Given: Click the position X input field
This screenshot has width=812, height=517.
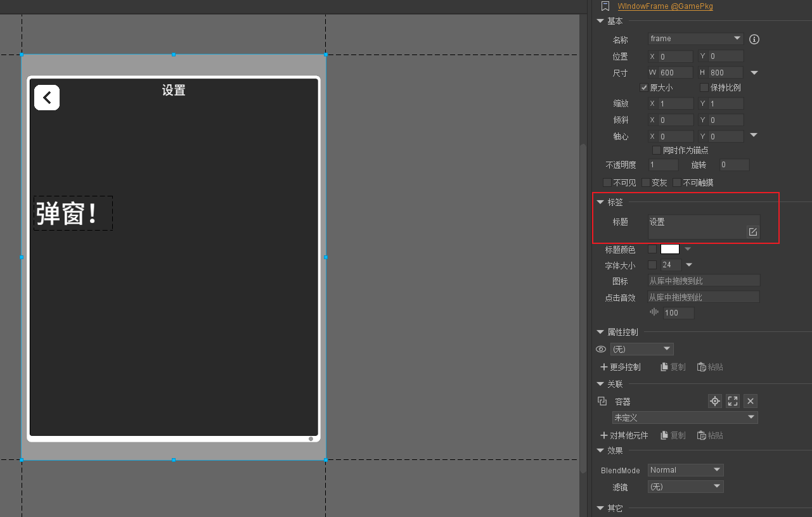Looking at the screenshot, I should pos(676,56).
